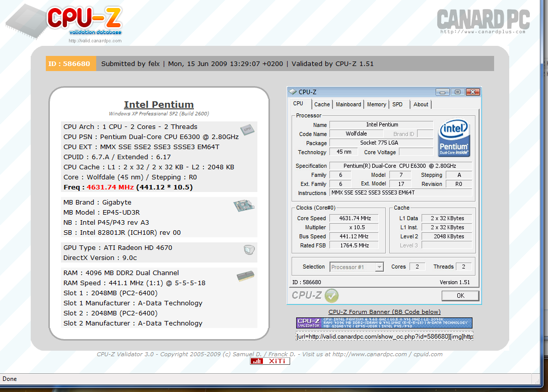Click the OK button in CPU-Z

click(x=460, y=295)
